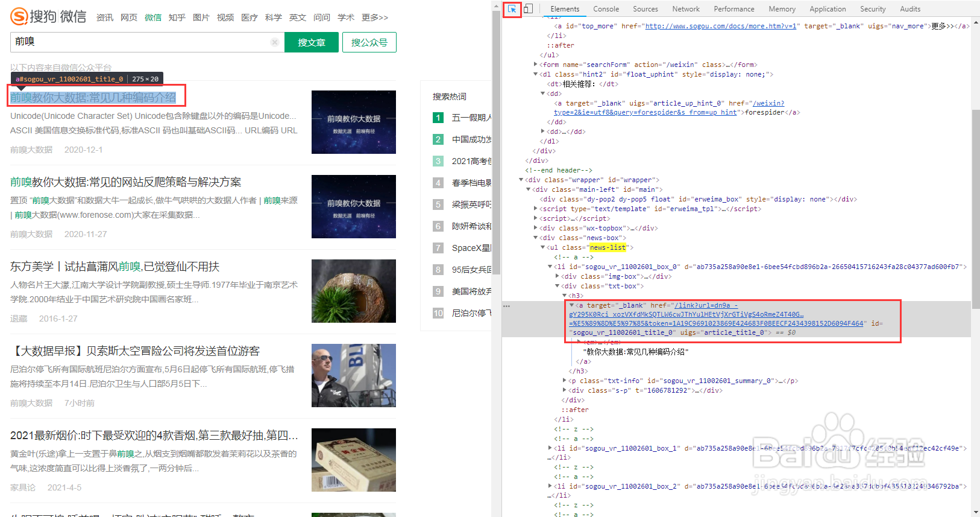This screenshot has height=517, width=980.
Task: Click thumbnail of the 反爬策略 article
Action: click(354, 206)
